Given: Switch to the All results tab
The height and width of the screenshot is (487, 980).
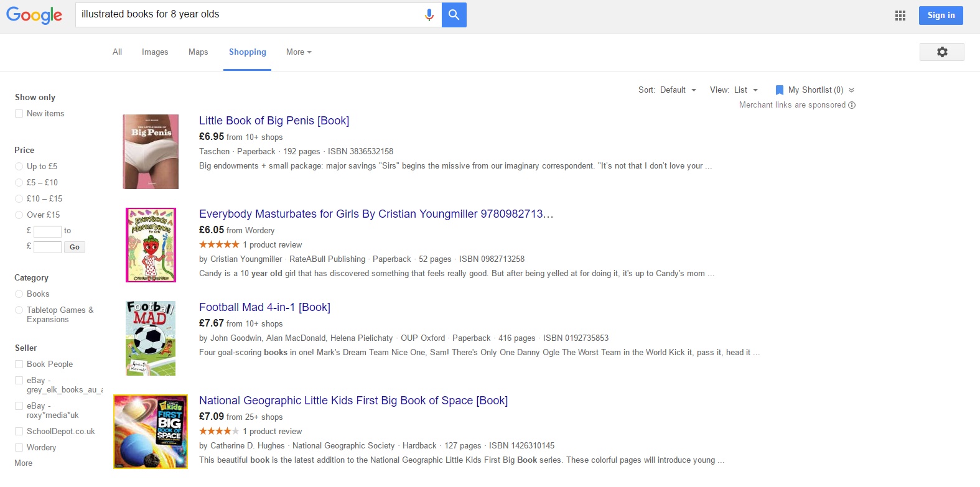Looking at the screenshot, I should 117,52.
